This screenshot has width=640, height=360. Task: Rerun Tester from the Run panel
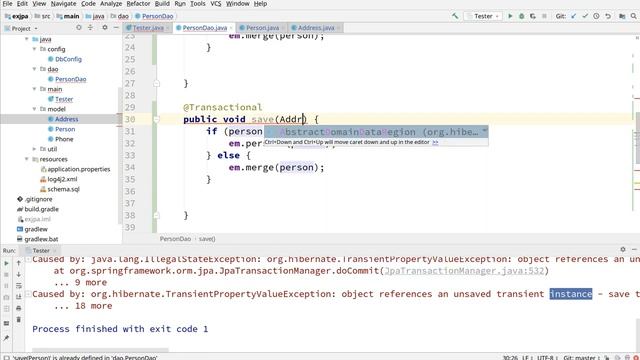[7, 263]
